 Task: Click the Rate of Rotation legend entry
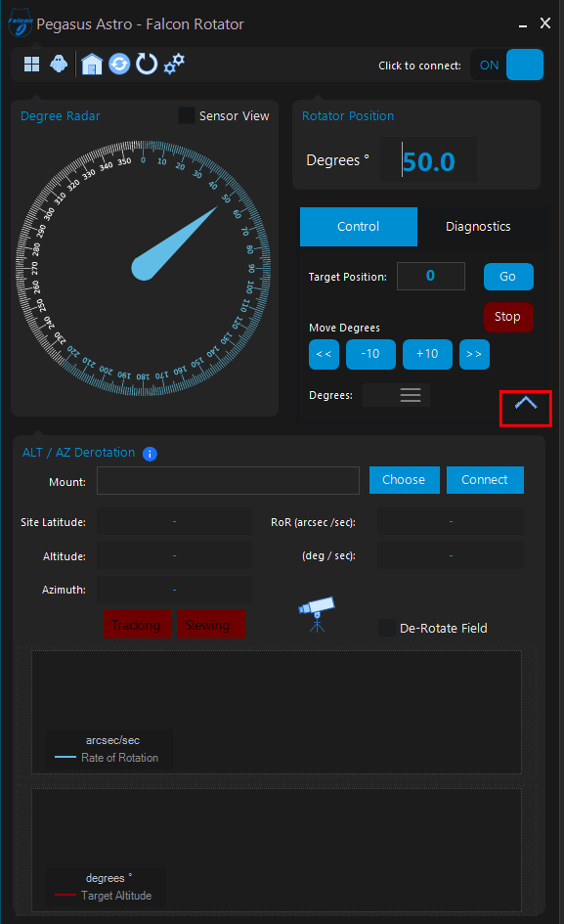click(107, 758)
